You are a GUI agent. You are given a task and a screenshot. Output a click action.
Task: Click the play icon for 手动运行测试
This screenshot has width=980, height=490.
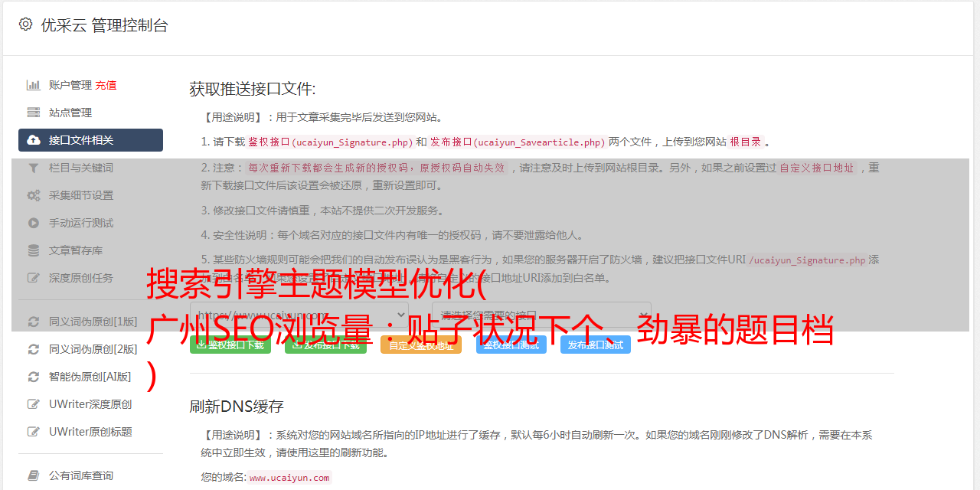[34, 223]
